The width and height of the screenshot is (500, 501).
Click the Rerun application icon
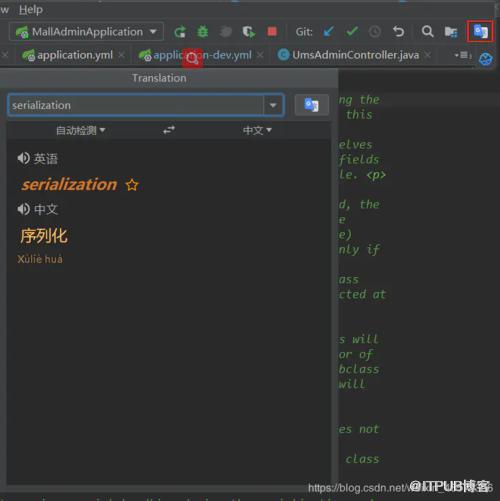click(180, 32)
